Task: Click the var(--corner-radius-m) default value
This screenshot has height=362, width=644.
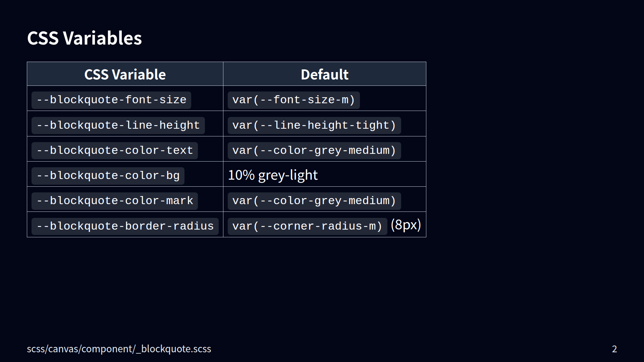Action: (307, 226)
